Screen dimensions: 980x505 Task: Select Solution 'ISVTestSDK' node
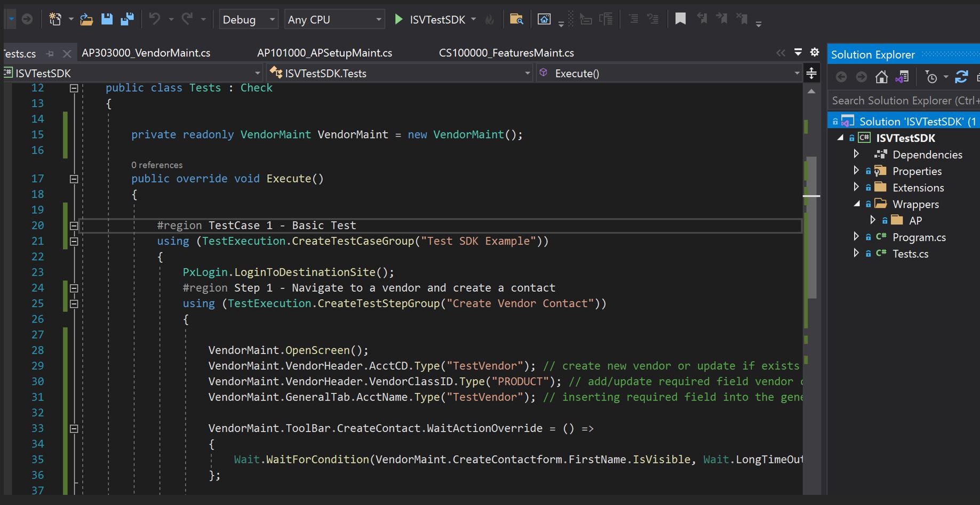pos(904,121)
